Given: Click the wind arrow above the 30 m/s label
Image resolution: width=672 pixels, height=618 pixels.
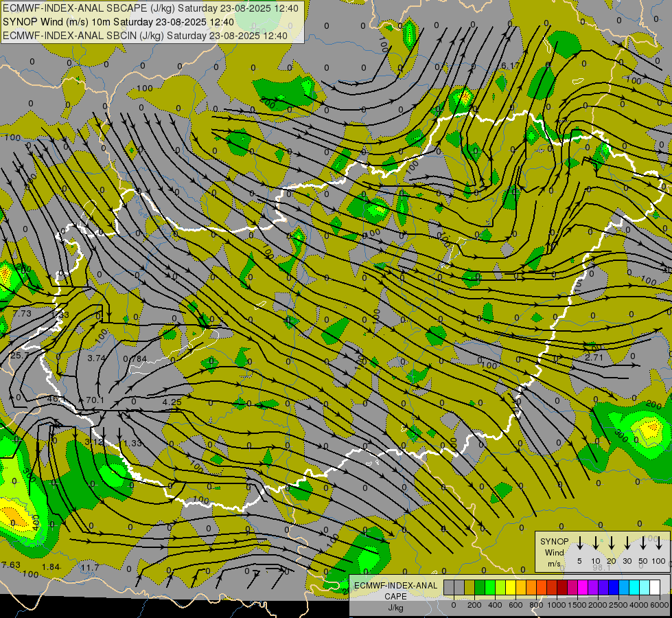Looking at the screenshot, I should [x=627, y=543].
